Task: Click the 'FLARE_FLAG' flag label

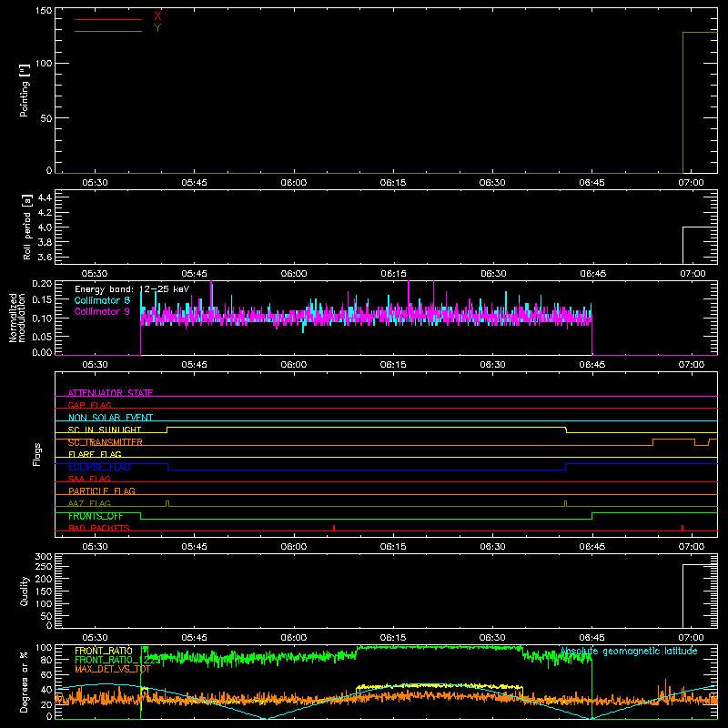Action: tap(95, 454)
